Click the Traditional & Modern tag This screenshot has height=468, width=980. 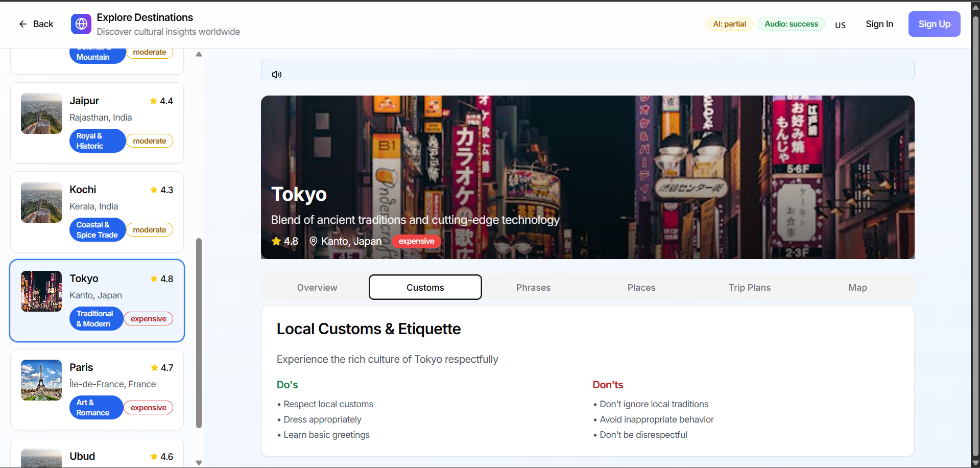tap(96, 319)
